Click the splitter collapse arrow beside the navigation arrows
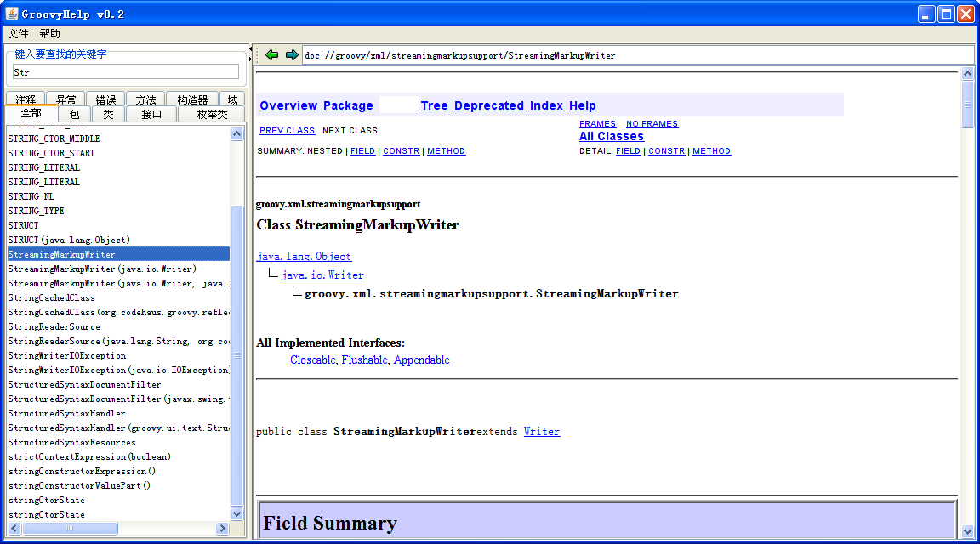 pyautogui.click(x=251, y=49)
